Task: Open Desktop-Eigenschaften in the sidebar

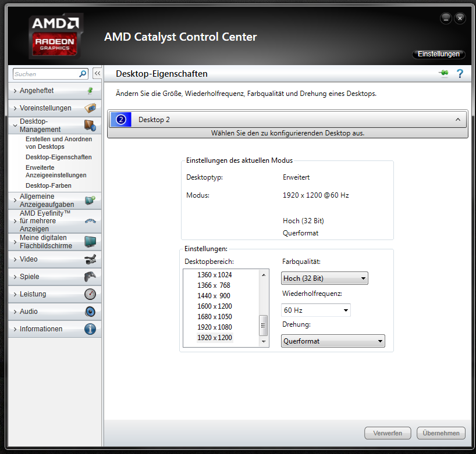Action: [59, 157]
